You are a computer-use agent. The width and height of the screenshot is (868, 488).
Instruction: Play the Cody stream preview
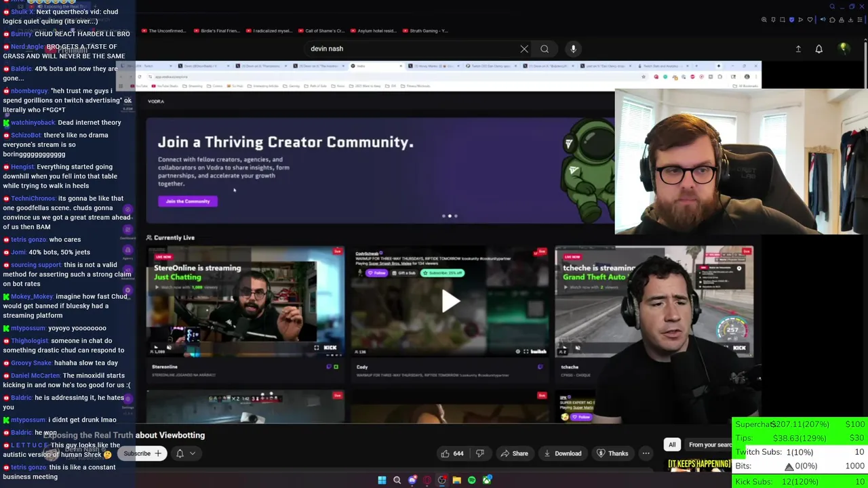coord(450,301)
